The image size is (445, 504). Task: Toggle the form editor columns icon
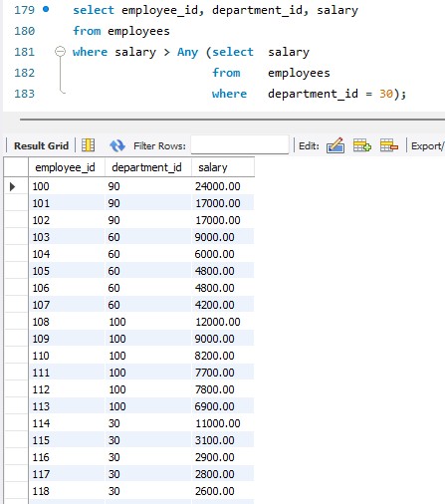tap(88, 145)
